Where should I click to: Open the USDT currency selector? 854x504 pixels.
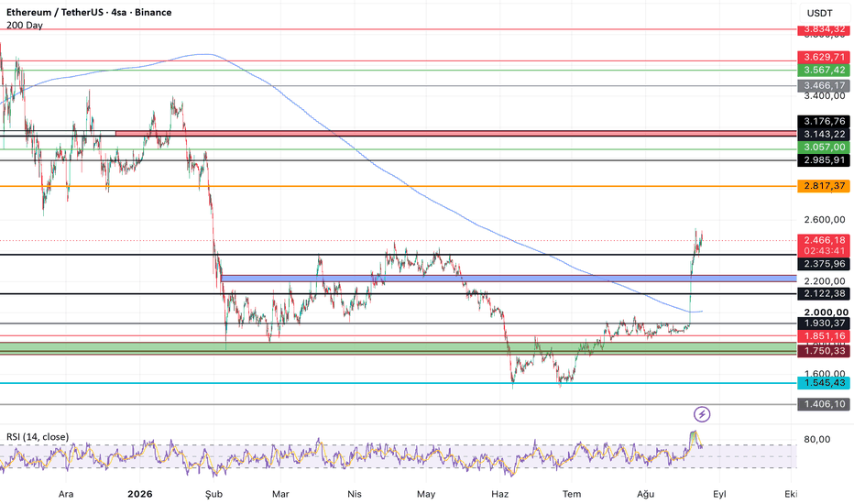(x=820, y=13)
